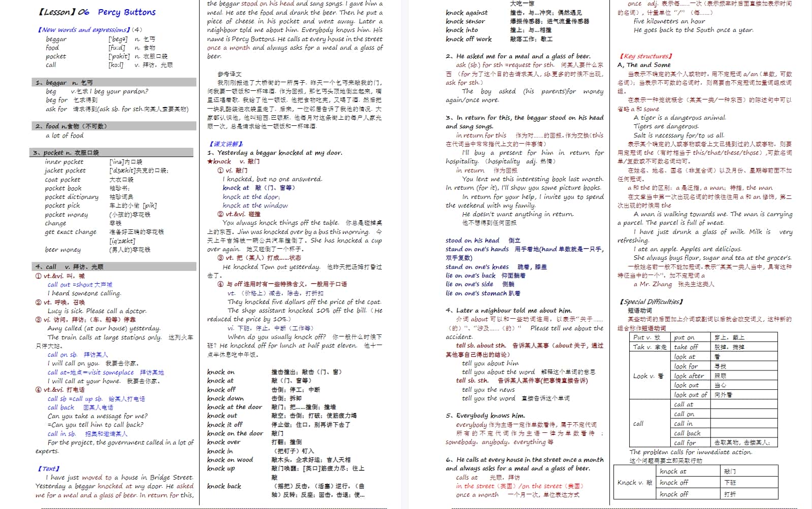Click the entry "knock off work"
Image resolution: width=812 pixels, height=509 pixels.
click(x=469, y=39)
